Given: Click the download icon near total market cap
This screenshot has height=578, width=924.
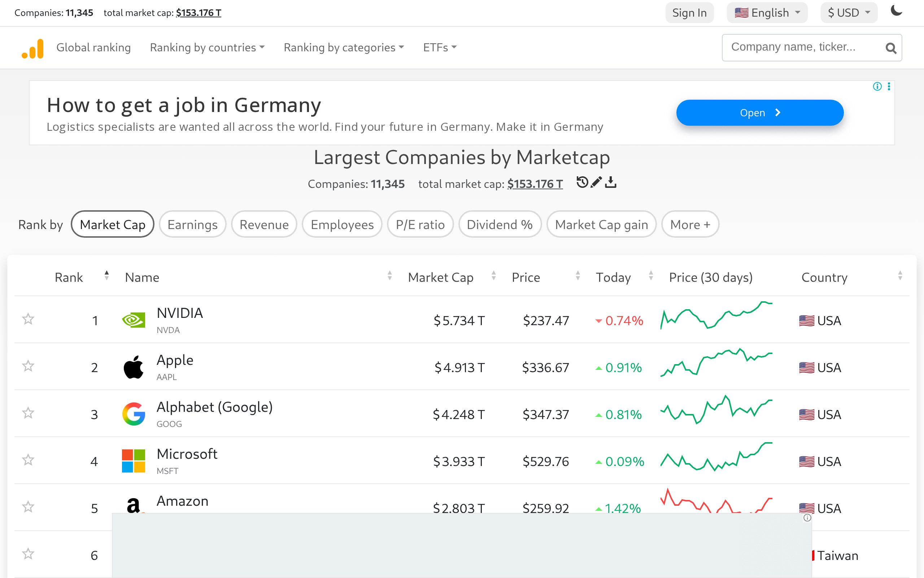Looking at the screenshot, I should point(611,182).
